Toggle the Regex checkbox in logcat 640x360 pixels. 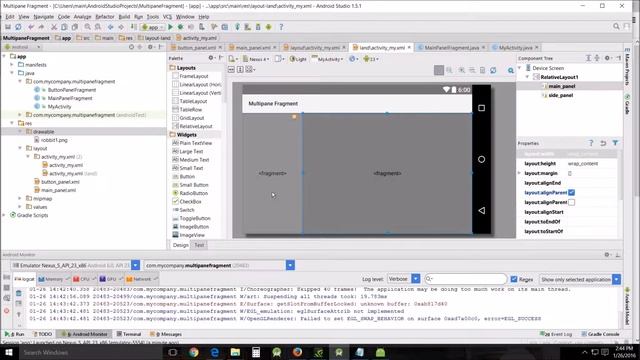coord(514,279)
